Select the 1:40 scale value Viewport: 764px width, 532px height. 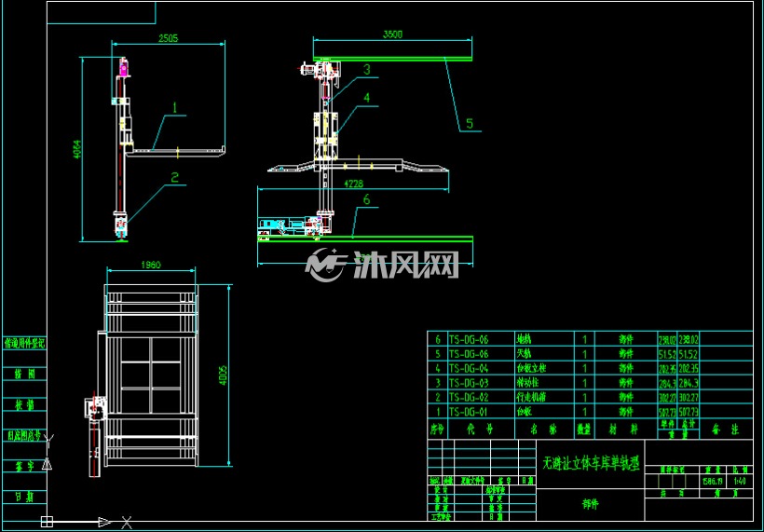[739, 481]
